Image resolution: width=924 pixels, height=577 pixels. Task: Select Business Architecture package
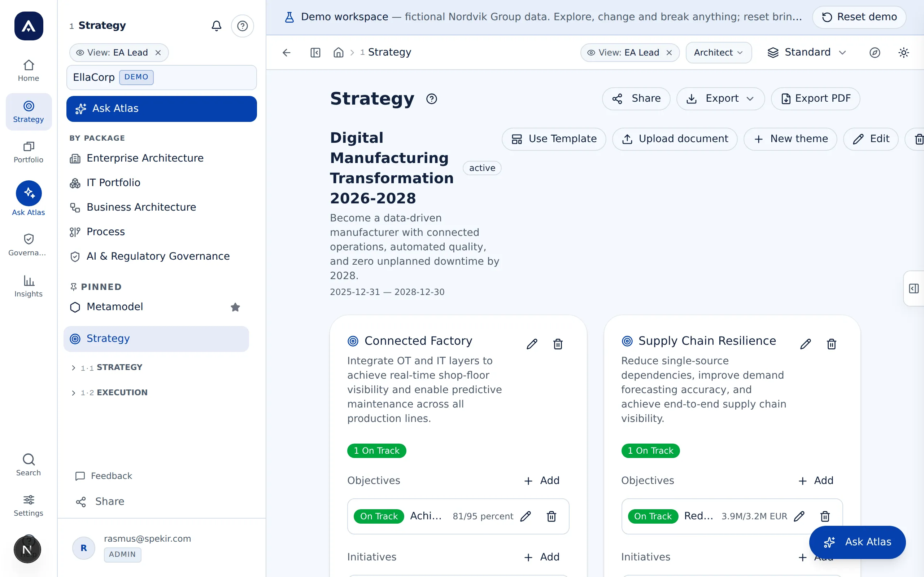tap(141, 207)
